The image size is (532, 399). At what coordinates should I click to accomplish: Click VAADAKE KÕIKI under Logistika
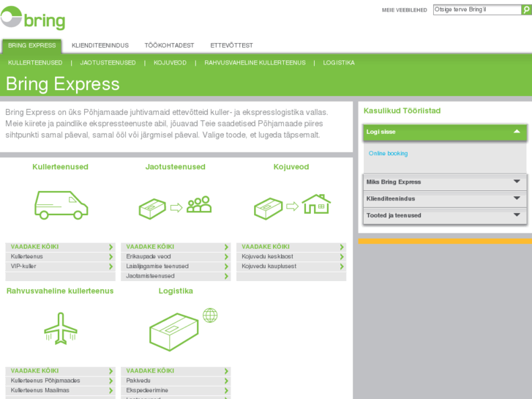pos(150,371)
